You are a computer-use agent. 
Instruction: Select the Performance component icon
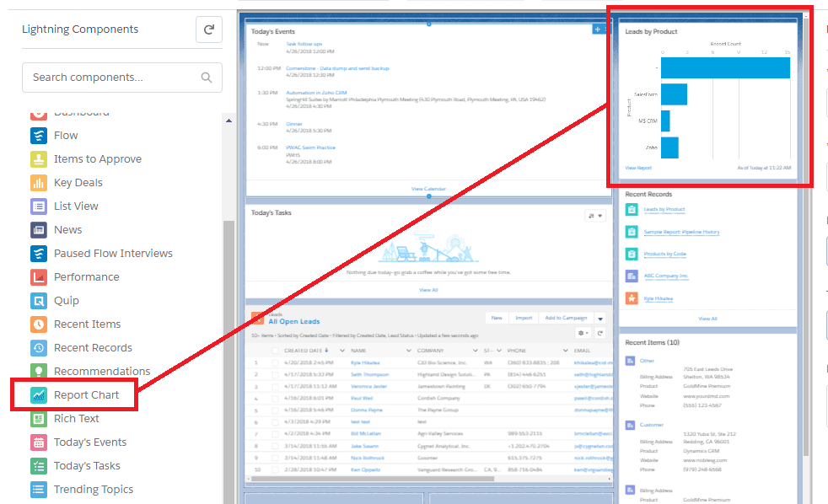pos(39,277)
